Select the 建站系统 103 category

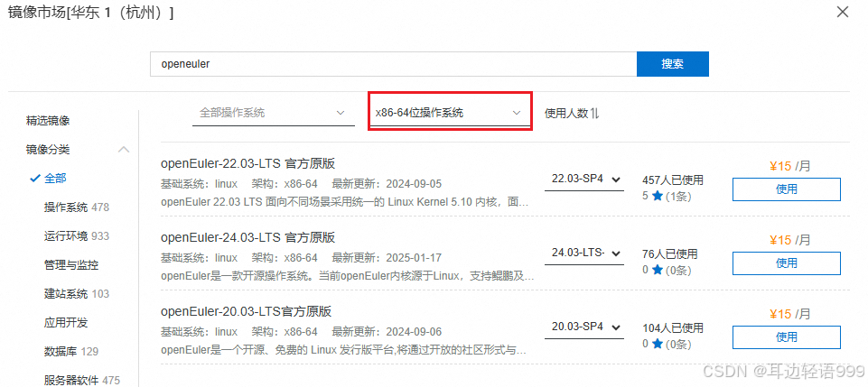pyautogui.click(x=77, y=293)
